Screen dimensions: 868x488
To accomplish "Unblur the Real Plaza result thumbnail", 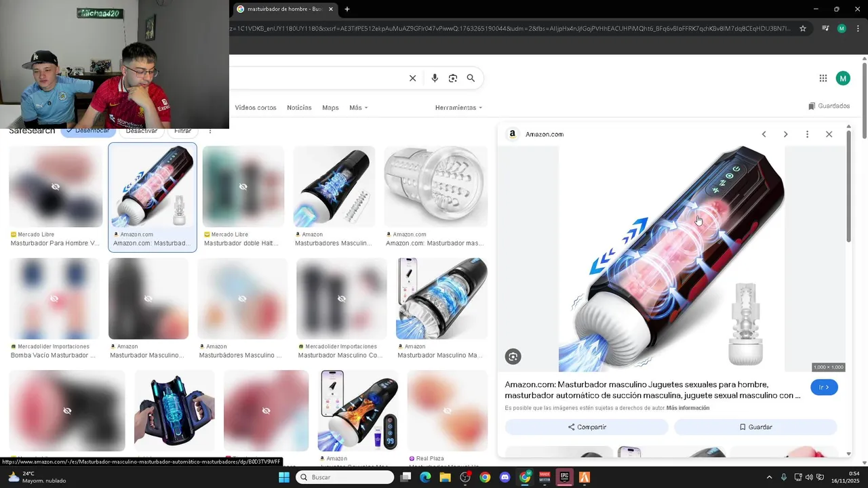I will (448, 411).
